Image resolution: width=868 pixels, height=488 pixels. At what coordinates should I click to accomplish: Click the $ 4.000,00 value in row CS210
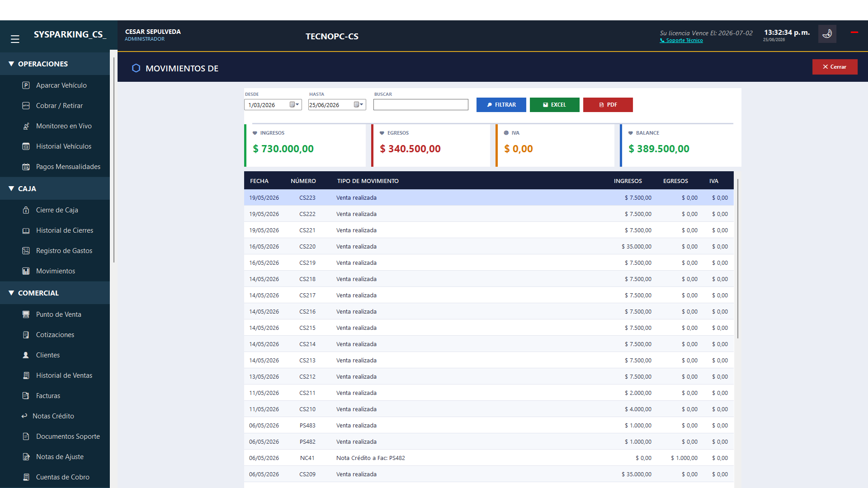click(638, 409)
